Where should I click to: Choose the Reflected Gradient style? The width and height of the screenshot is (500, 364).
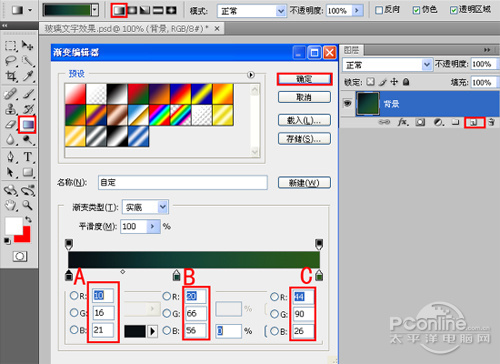(158, 11)
